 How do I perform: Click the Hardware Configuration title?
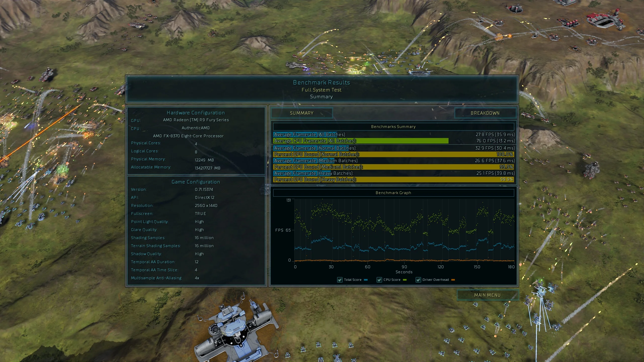[196, 113]
